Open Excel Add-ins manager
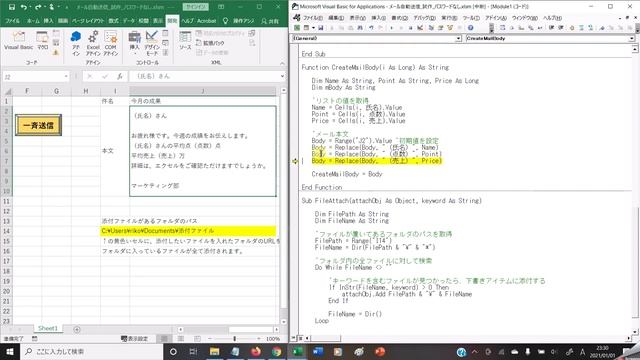640x360 pixels. click(x=93, y=43)
